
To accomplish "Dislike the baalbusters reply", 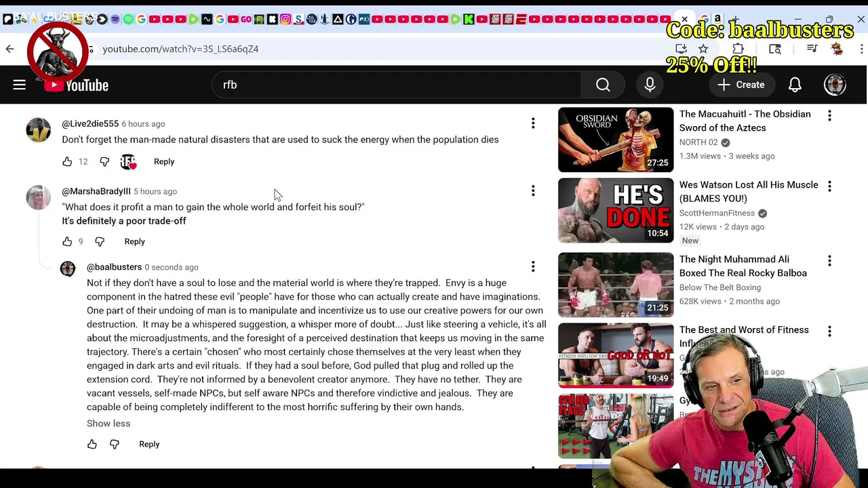I will click(115, 444).
